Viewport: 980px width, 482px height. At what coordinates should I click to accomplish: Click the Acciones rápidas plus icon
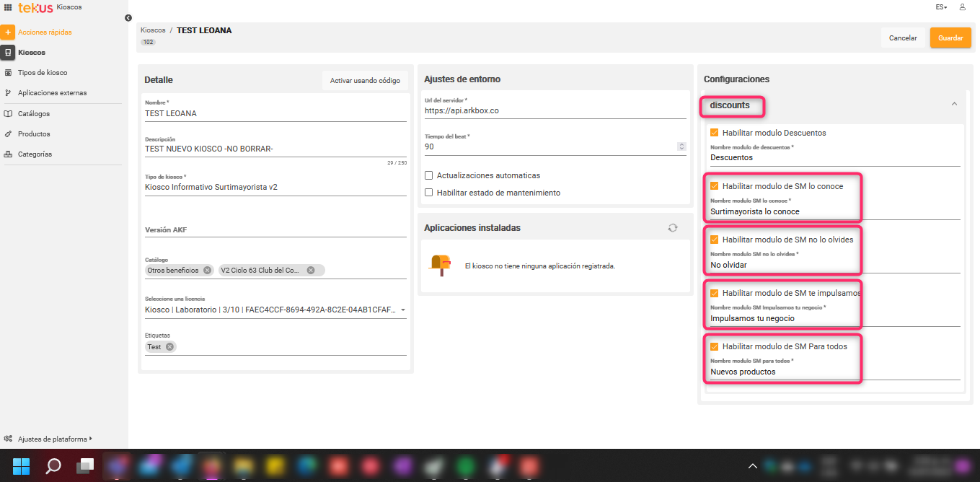tap(8, 32)
